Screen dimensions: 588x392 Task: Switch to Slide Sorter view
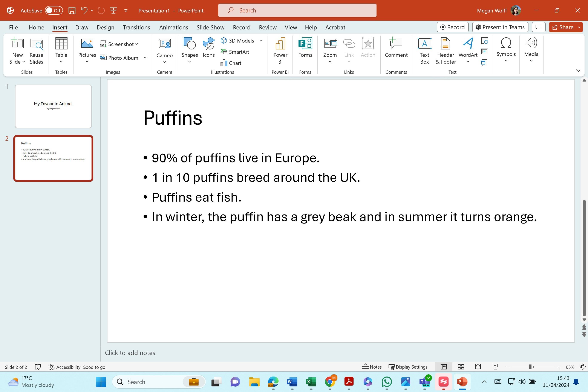click(x=461, y=367)
